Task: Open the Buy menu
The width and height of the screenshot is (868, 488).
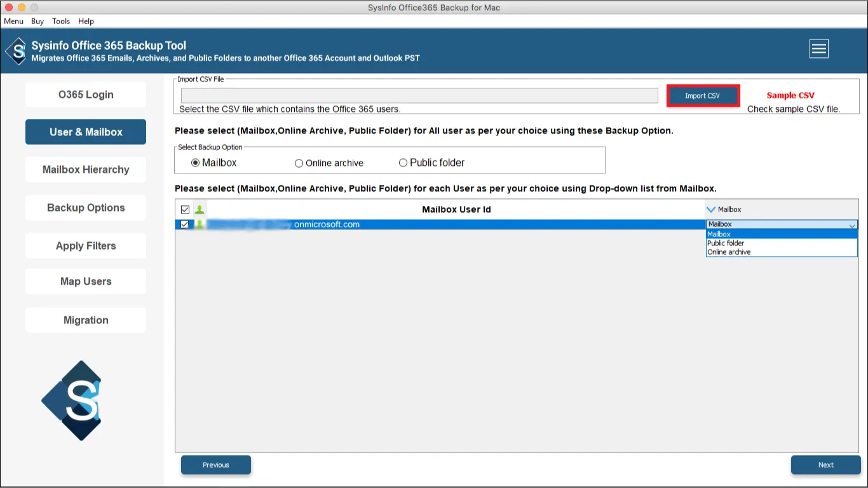Action: pos(37,21)
